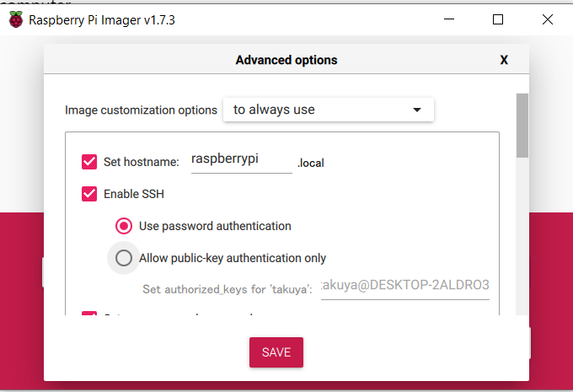The width and height of the screenshot is (573, 392).
Task: Toggle the partially visible checkbox below SSH options
Action: [x=89, y=313]
